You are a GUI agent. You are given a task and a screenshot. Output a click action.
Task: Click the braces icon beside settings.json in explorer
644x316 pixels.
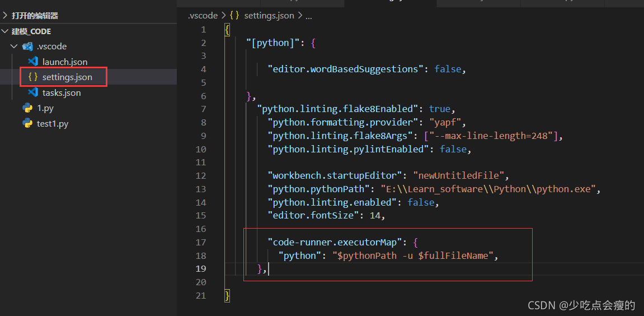point(33,77)
